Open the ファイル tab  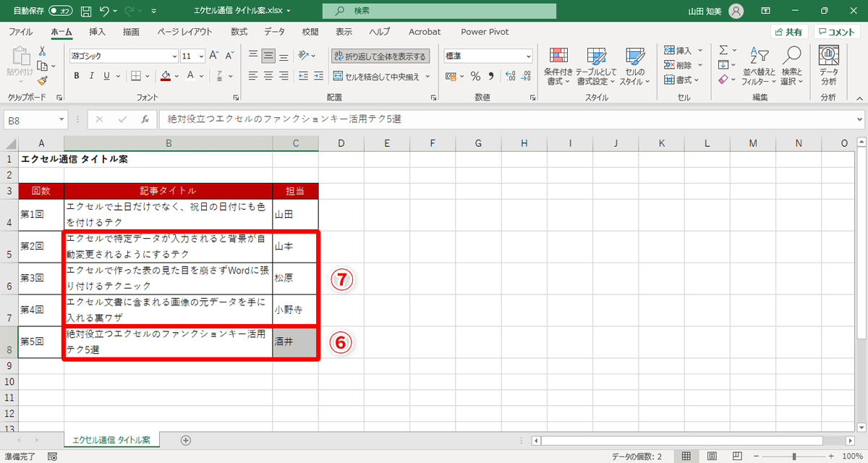(20, 32)
